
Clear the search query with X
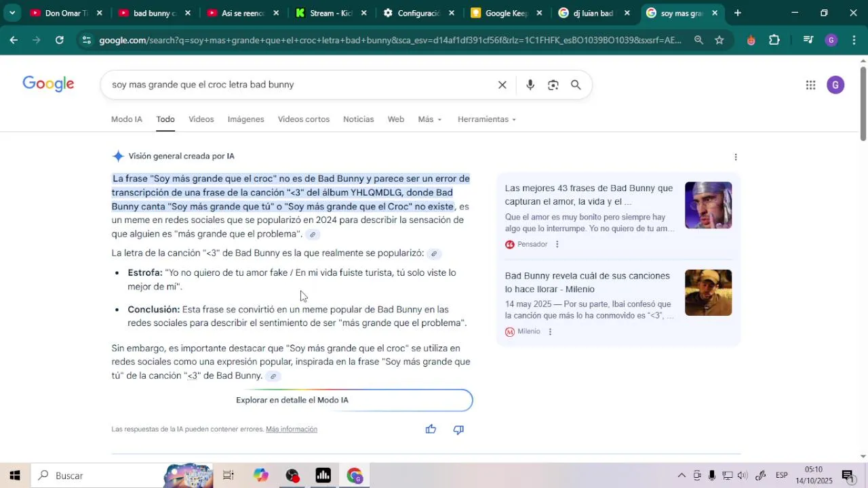tap(502, 85)
